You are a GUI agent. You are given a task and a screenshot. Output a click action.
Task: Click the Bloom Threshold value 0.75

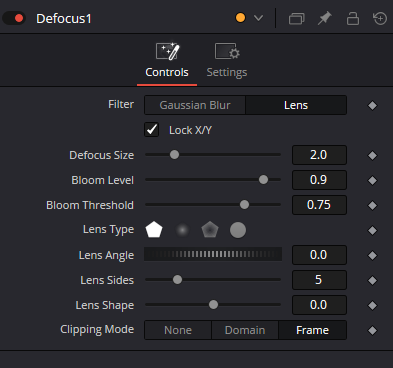click(319, 205)
